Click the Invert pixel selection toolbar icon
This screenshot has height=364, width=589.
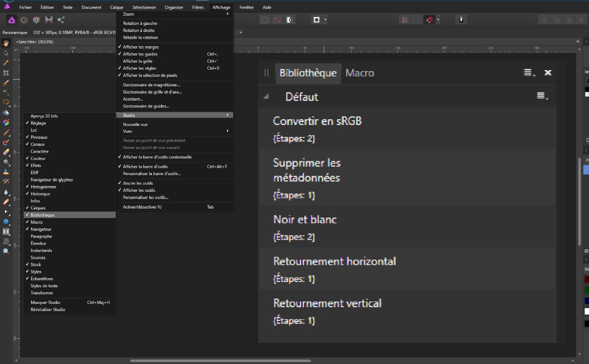[289, 20]
